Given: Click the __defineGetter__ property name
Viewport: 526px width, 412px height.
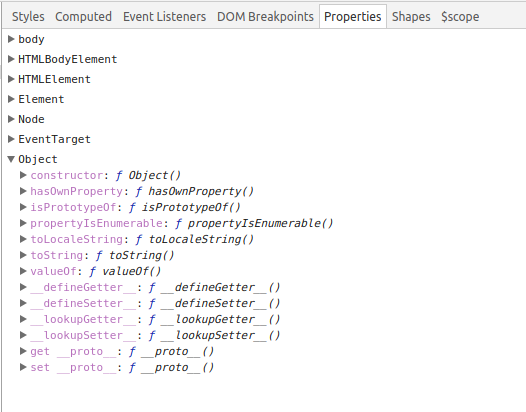Looking at the screenshot, I should pyautogui.click(x=83, y=288).
